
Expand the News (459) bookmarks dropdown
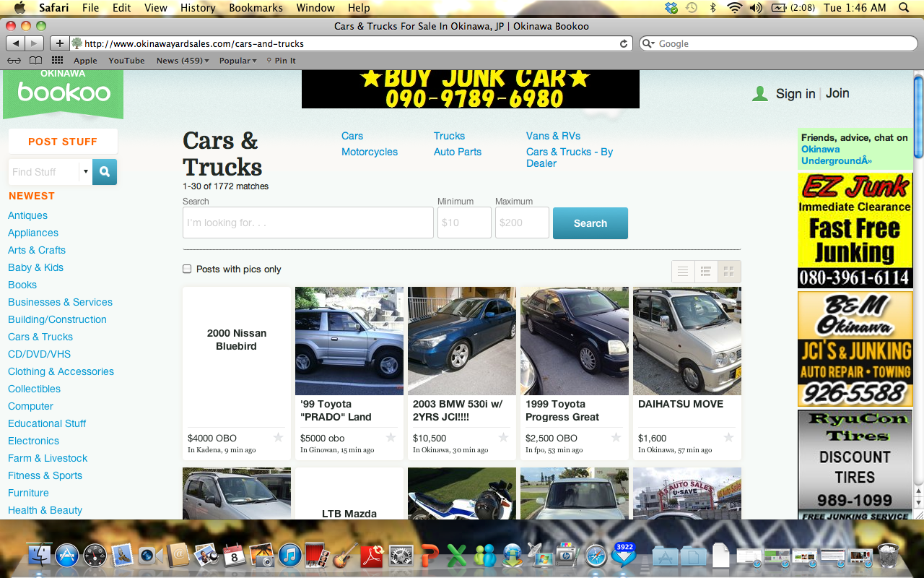pos(183,61)
